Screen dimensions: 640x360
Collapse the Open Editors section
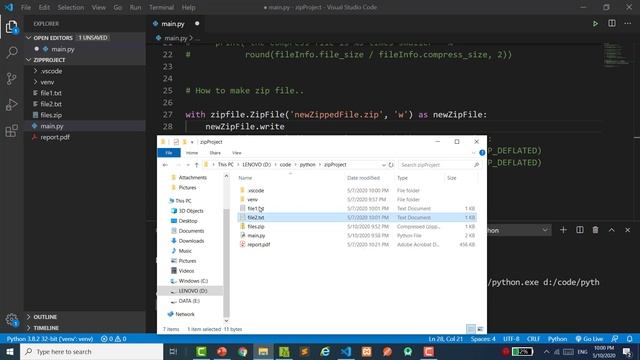(29, 38)
